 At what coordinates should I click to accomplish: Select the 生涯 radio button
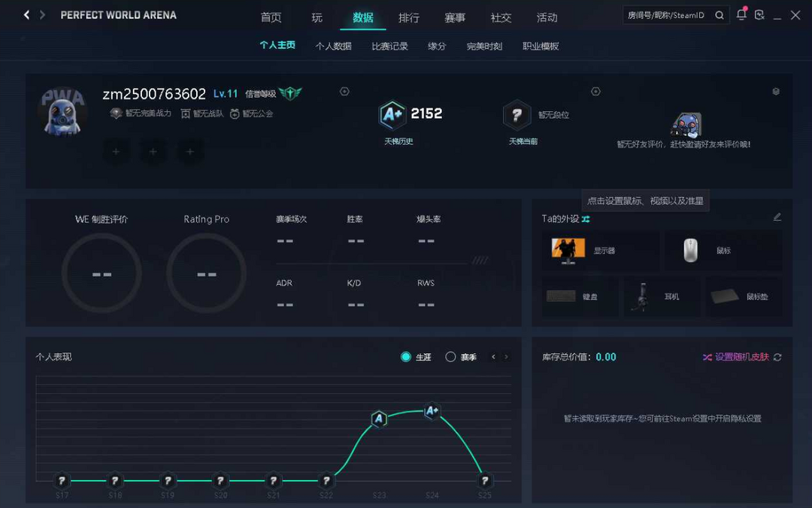(406, 357)
